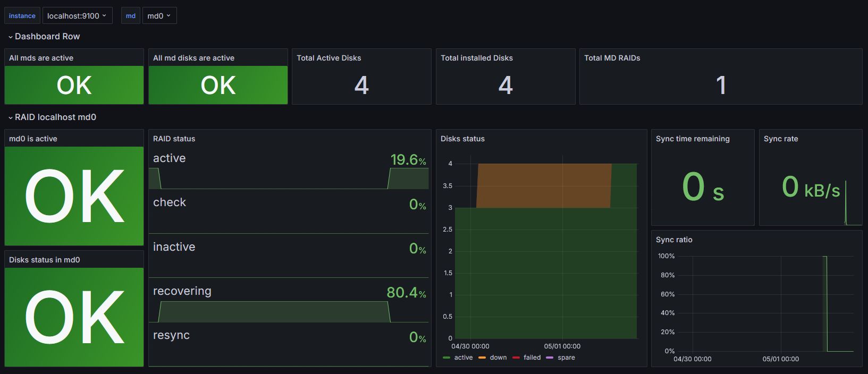Click the active 19.6% value in RAID status

point(408,159)
